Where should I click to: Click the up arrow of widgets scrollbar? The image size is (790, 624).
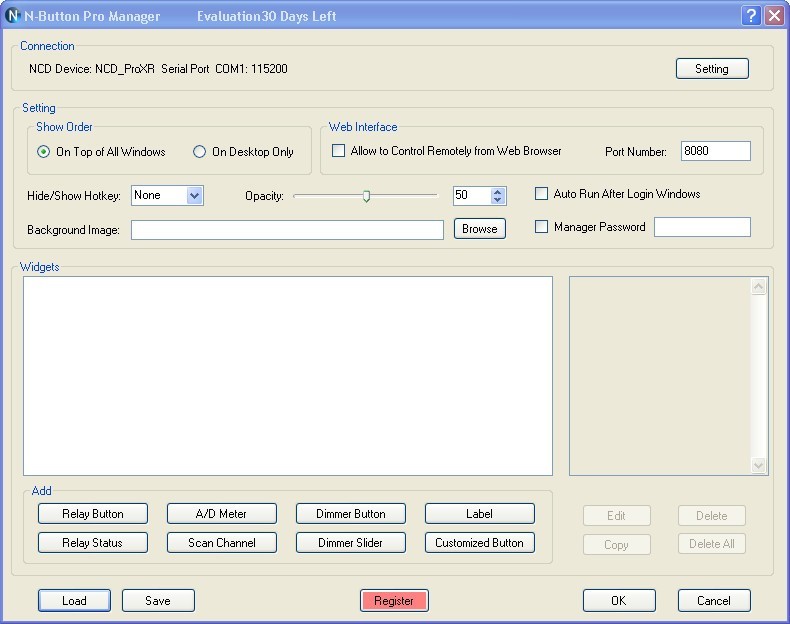(758, 287)
